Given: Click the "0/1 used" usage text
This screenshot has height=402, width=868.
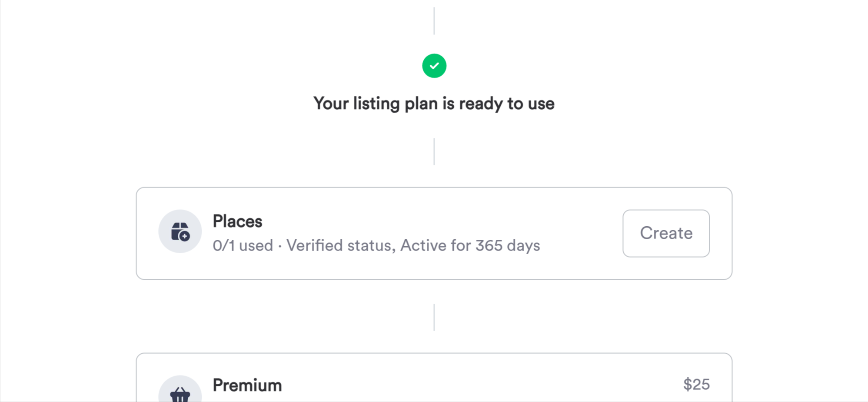Looking at the screenshot, I should [243, 246].
